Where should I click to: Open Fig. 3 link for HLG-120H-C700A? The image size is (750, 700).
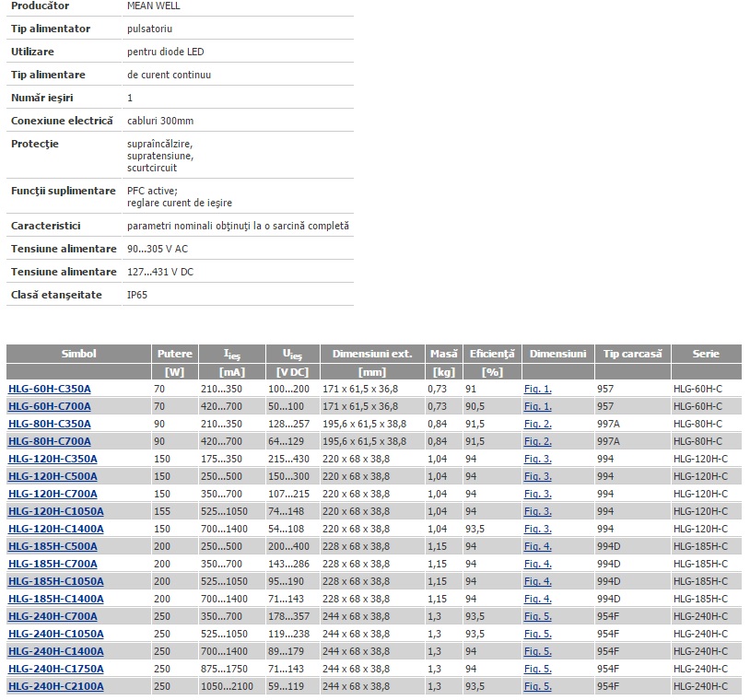click(538, 494)
